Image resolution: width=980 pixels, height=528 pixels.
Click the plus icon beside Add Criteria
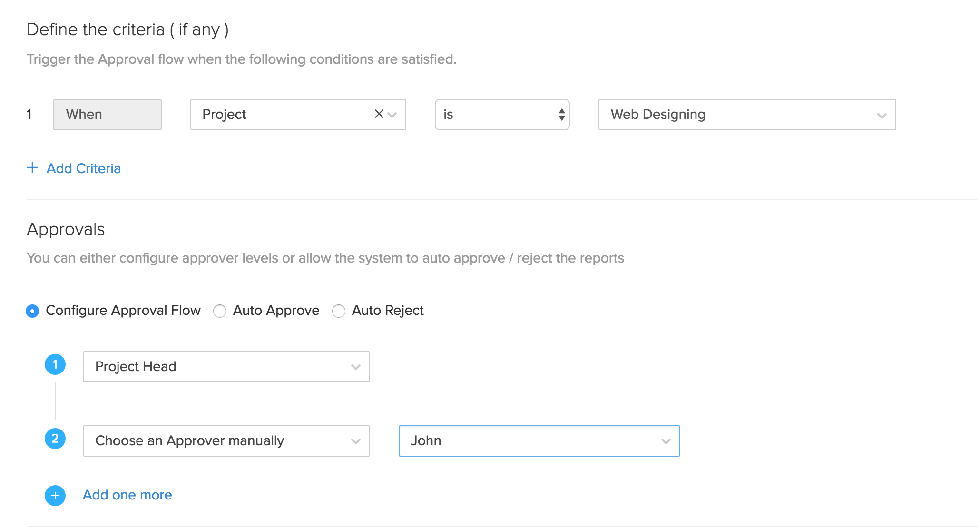(32, 168)
